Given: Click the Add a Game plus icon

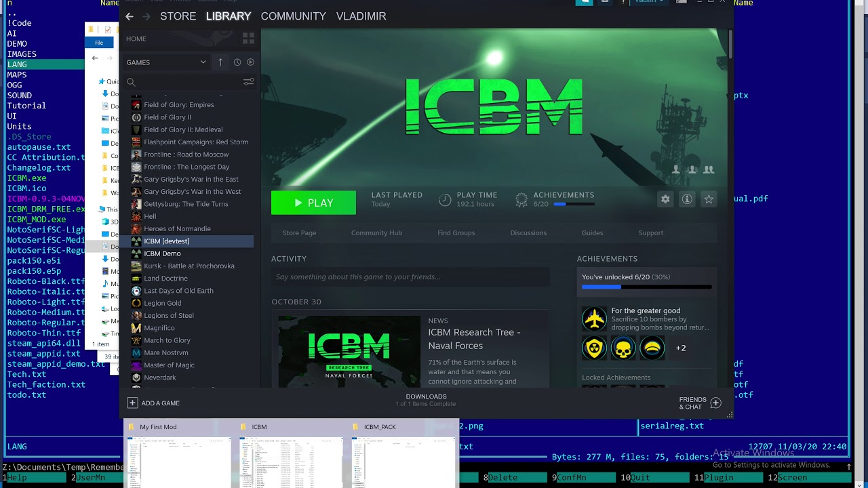Looking at the screenshot, I should [132, 403].
